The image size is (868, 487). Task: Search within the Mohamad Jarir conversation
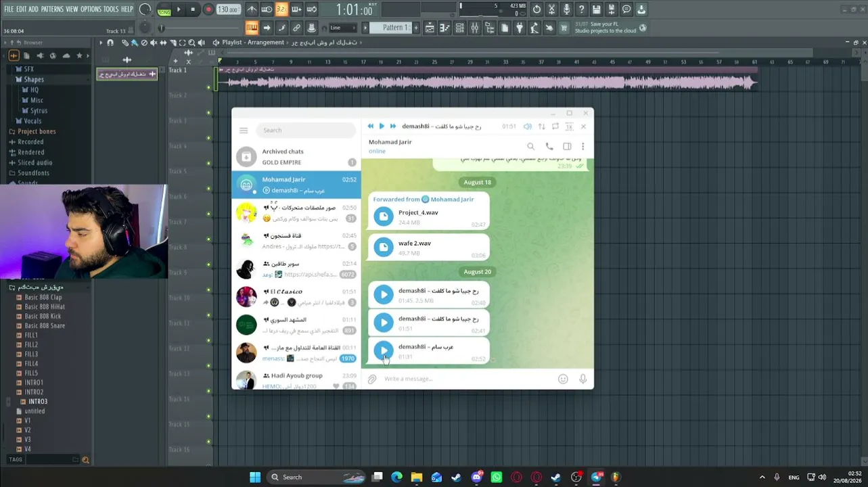click(x=531, y=146)
